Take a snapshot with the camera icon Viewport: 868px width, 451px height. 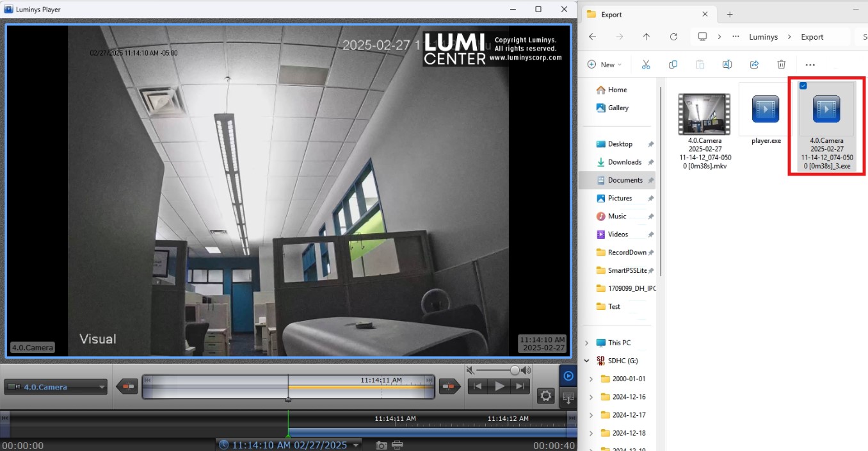tap(382, 445)
